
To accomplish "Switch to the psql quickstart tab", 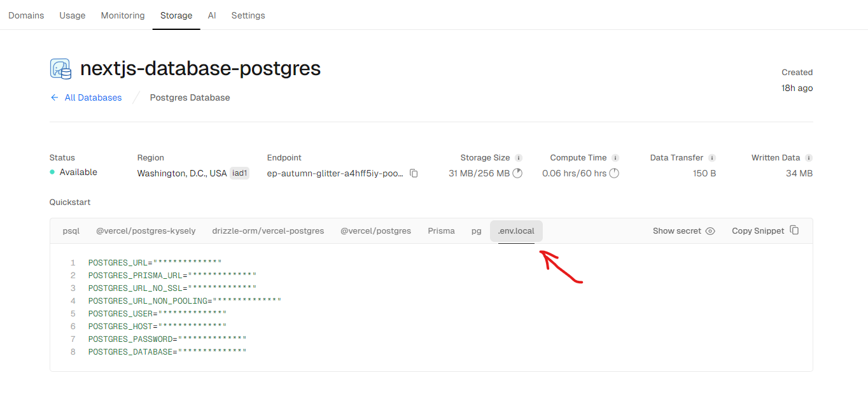I will click(x=71, y=231).
